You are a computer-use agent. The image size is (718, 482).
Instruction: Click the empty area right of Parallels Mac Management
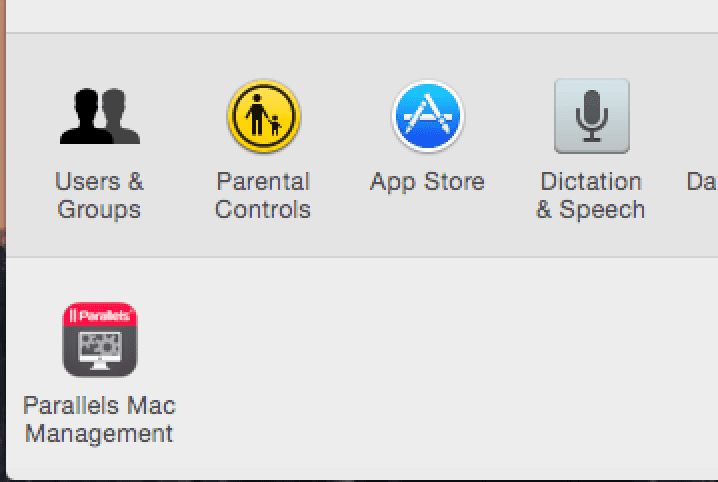coord(435,366)
